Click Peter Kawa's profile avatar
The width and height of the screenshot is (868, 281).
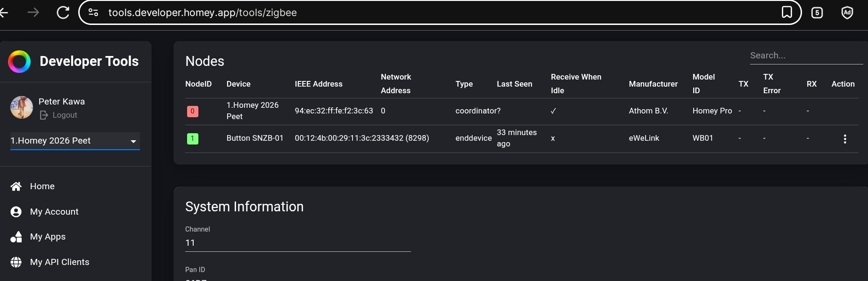click(x=22, y=108)
